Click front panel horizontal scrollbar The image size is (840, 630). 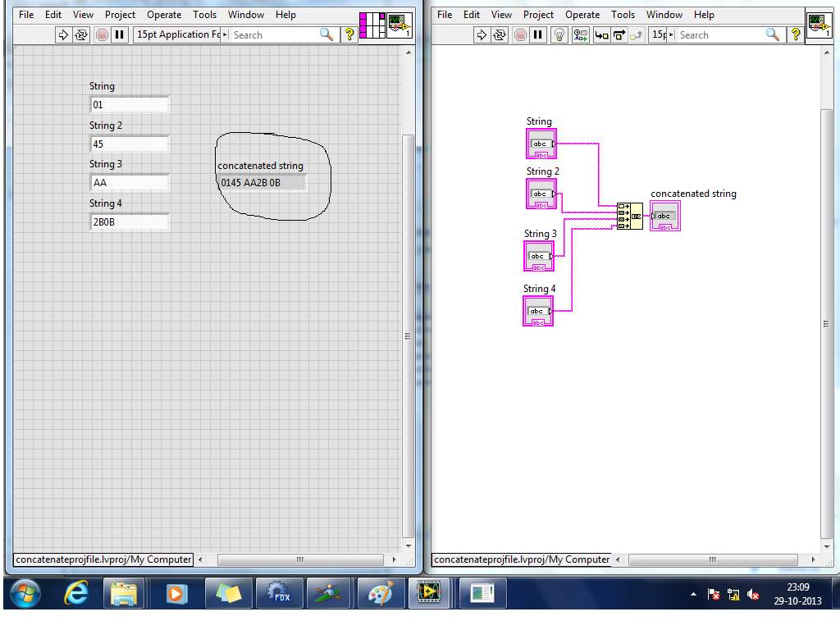pos(299,559)
